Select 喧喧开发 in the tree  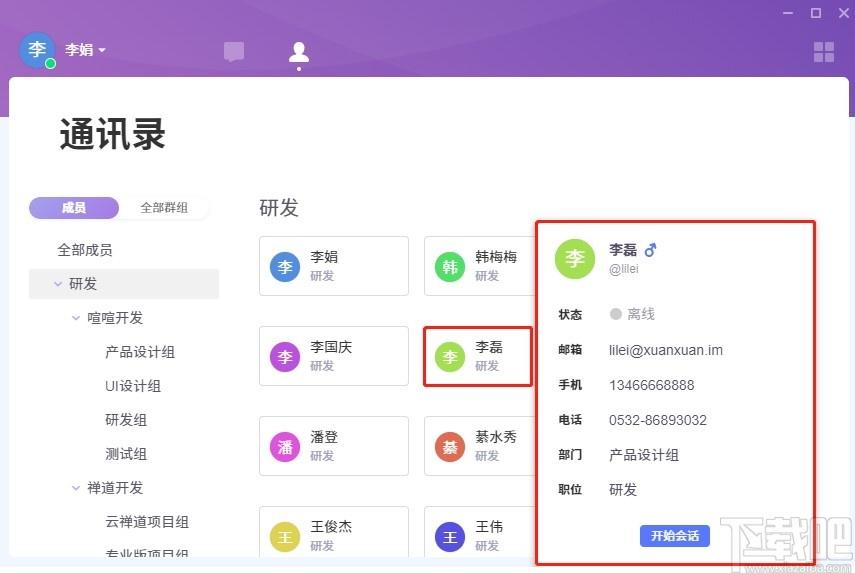[115, 318]
